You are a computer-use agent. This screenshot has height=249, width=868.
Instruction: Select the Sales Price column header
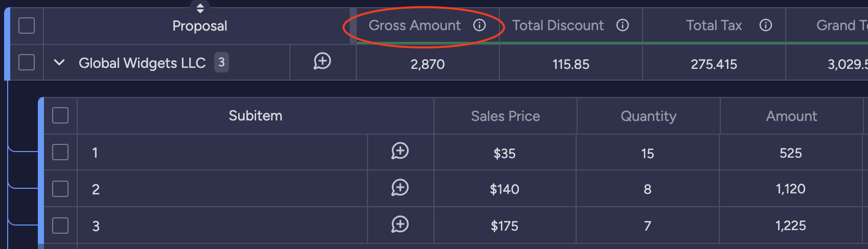[x=506, y=116]
